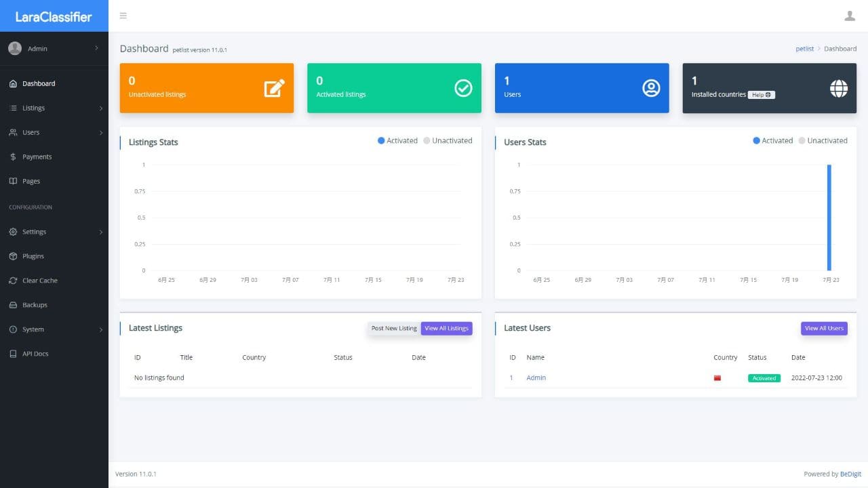Click the Dashboard home icon in sidebar
This screenshot has height=488, width=868.
(x=13, y=83)
